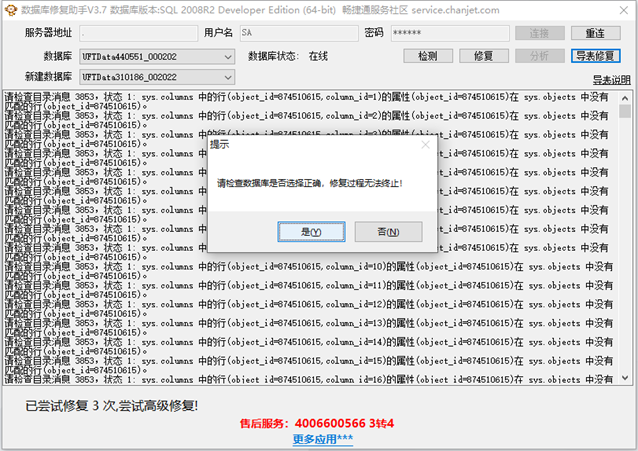Click the 检测 button
The width and height of the screenshot is (638, 451).
click(x=428, y=56)
